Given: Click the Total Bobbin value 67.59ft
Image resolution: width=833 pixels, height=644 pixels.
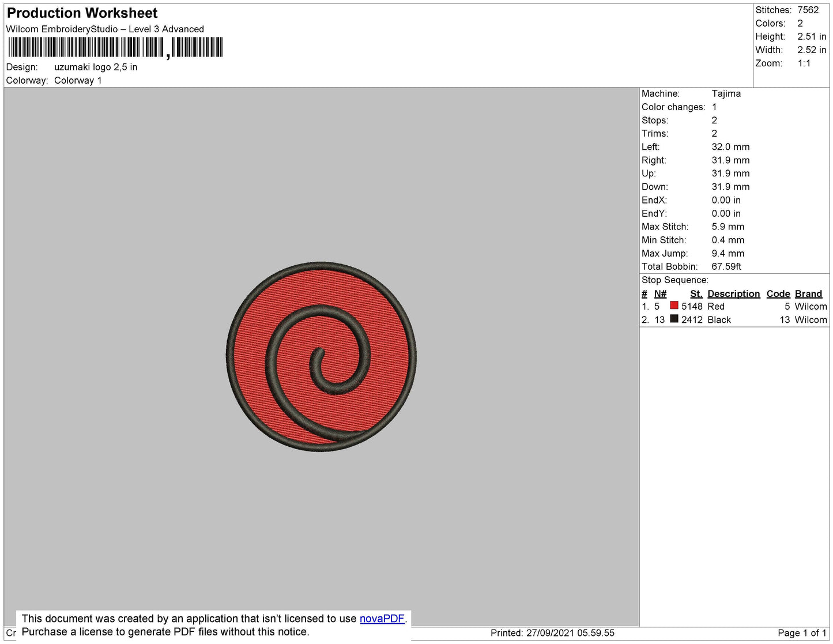Looking at the screenshot, I should click(x=726, y=266).
